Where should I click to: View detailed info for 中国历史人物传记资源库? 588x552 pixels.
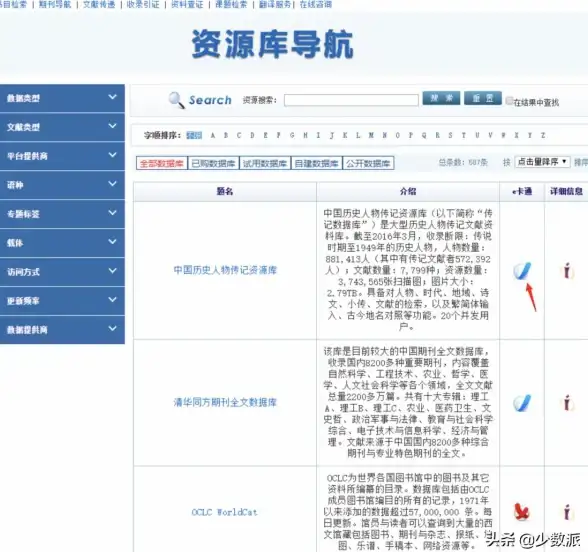[x=567, y=270]
